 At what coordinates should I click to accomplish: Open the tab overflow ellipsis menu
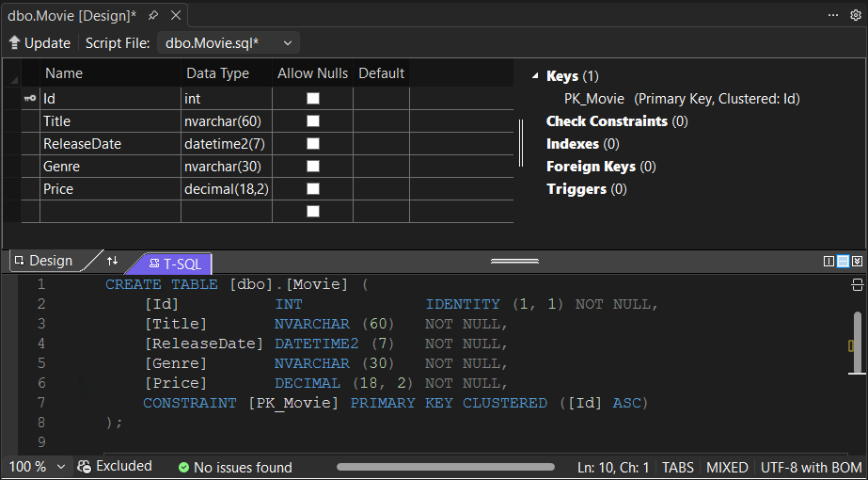[x=833, y=15]
